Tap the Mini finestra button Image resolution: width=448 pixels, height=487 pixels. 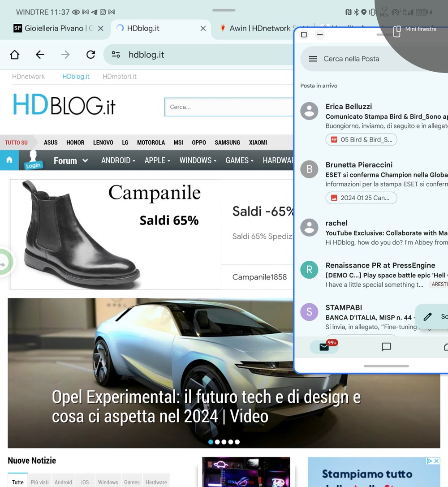415,31
